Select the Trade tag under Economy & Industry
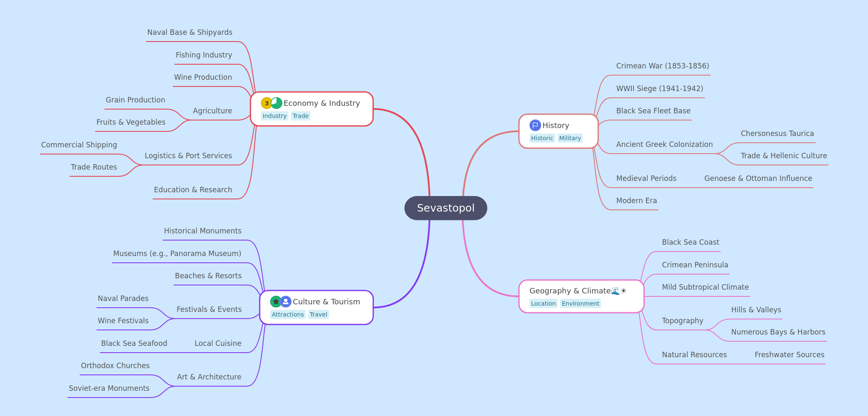 click(300, 116)
